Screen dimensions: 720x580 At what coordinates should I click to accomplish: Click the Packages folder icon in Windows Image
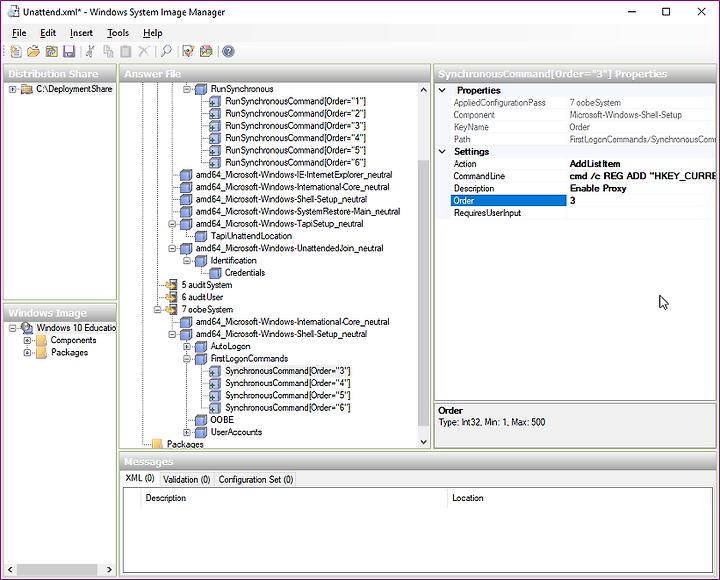pyautogui.click(x=41, y=353)
